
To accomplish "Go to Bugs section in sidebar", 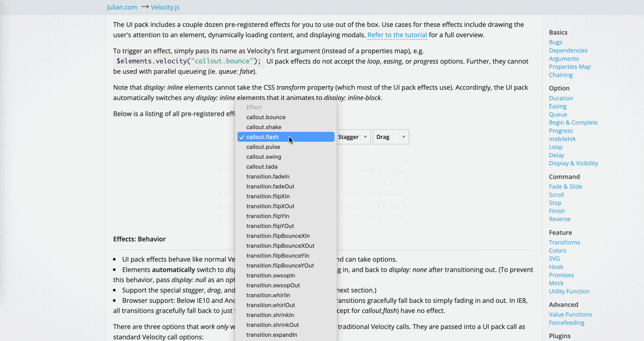I will pos(555,42).
